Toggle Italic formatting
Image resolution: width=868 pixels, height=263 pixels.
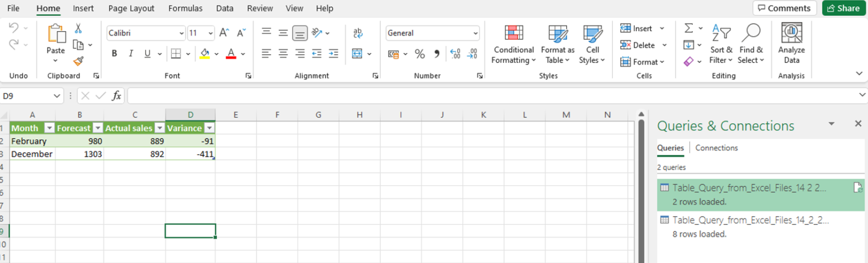[x=131, y=54]
